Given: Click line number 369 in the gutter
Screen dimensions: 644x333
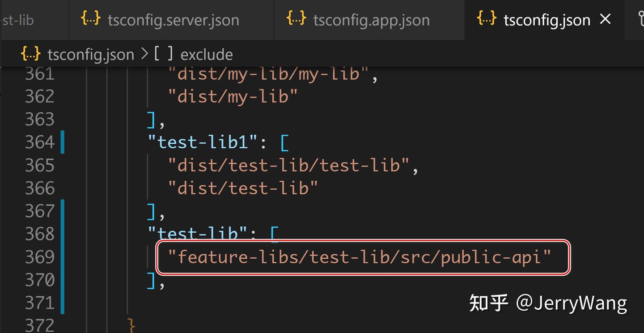Looking at the screenshot, I should coord(39,257).
